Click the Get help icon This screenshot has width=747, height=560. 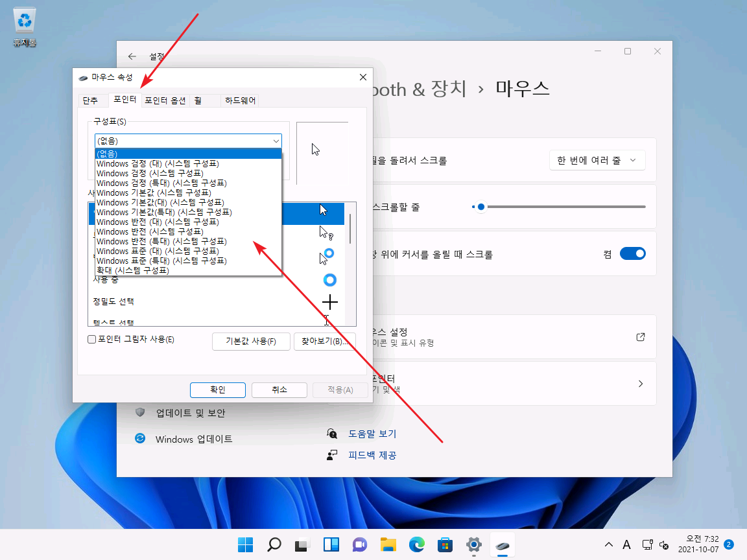click(332, 434)
